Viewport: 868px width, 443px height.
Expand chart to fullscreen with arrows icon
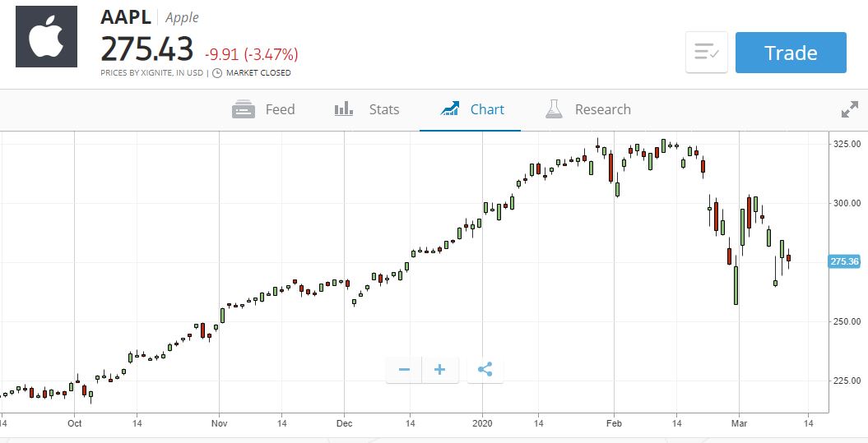[x=849, y=109]
